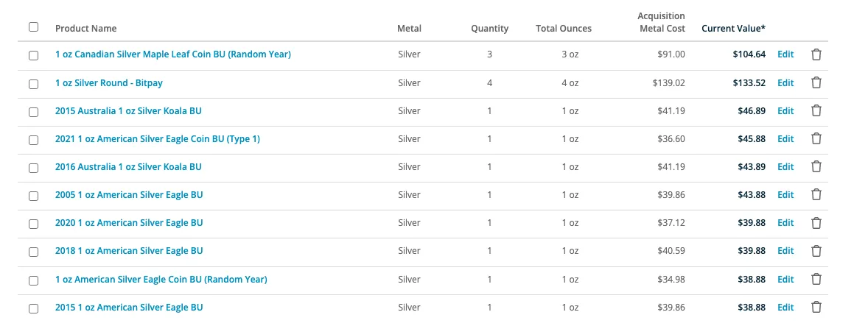Screen dimensions: 868x326
Task: Delete the 2016 Australia Silver Koala row
Action: pos(816,167)
